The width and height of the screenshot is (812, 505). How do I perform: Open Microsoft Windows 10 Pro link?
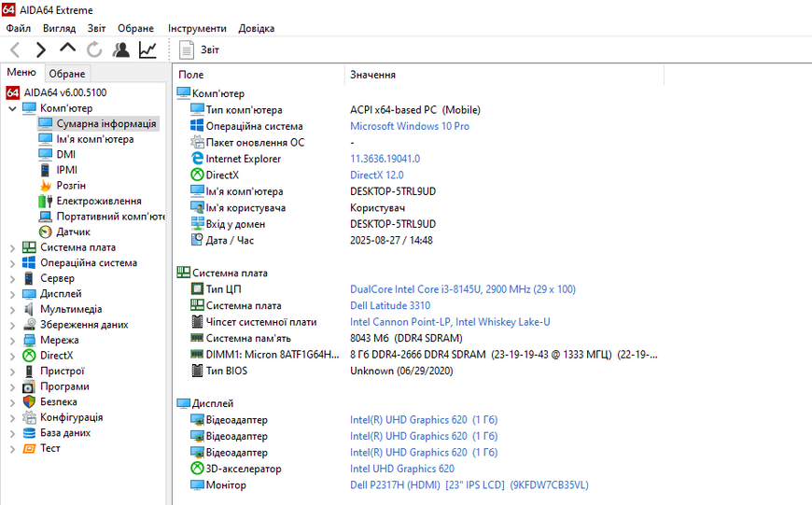click(410, 126)
